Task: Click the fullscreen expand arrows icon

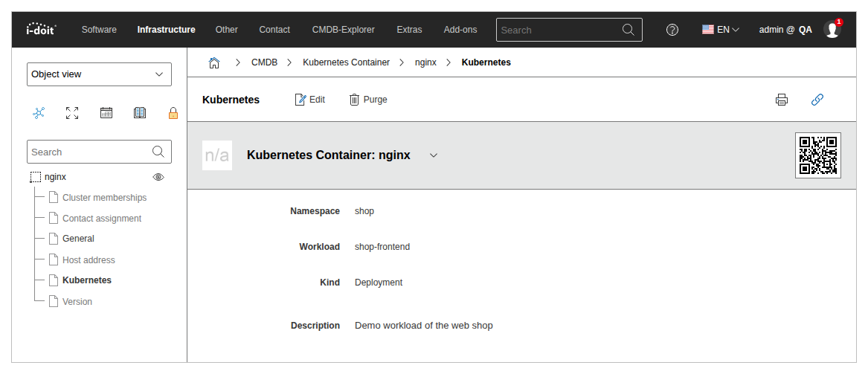Action: 72,113
